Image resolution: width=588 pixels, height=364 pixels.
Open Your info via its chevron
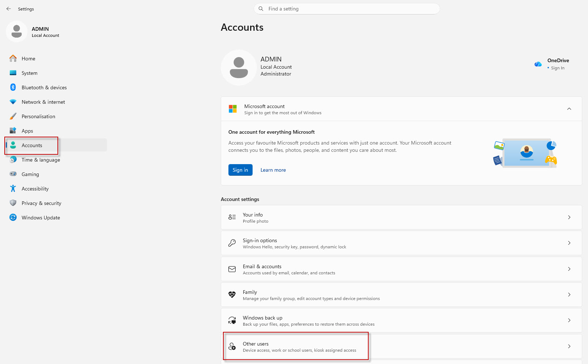click(569, 217)
